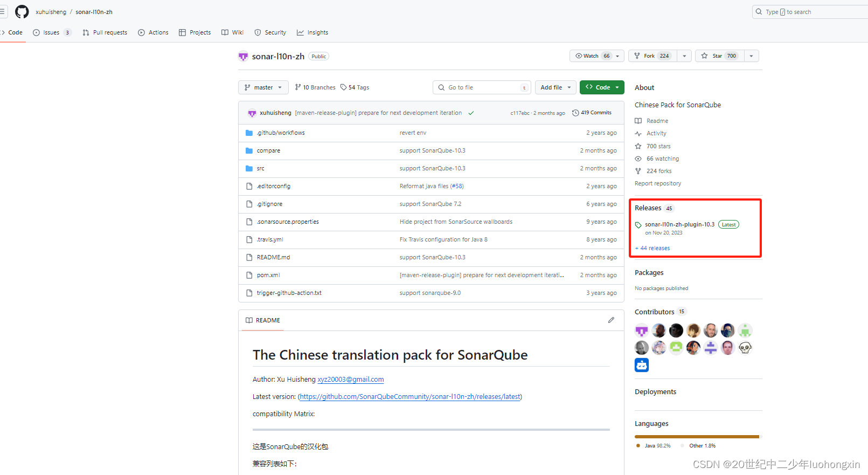
Task: Click the README section tab
Action: click(x=263, y=320)
